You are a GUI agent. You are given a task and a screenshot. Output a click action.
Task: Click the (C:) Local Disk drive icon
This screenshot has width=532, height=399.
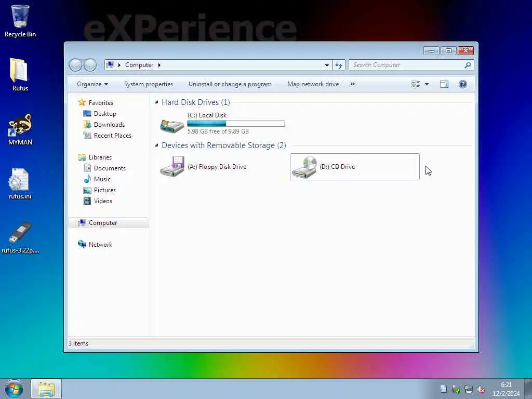tap(172, 126)
